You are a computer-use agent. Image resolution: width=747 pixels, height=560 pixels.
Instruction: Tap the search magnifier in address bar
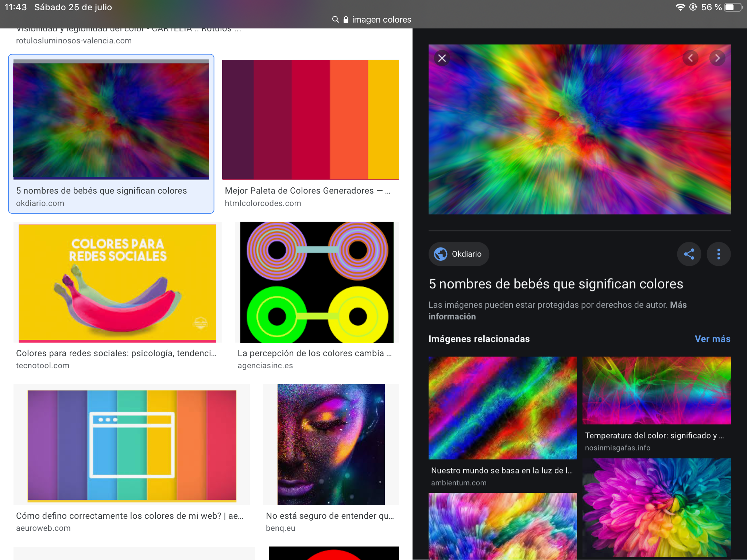click(x=335, y=20)
